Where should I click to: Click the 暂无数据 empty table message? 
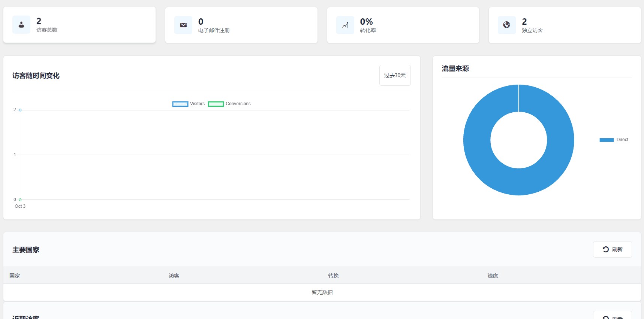pos(322,292)
